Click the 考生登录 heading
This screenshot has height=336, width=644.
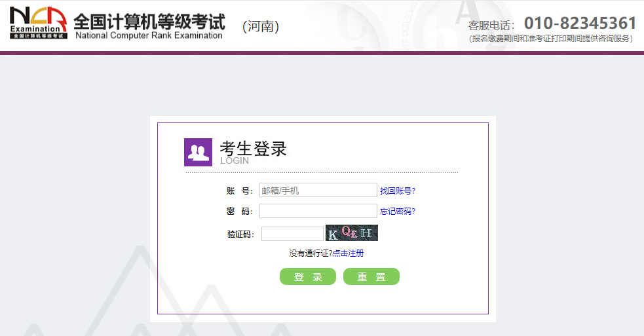click(x=253, y=148)
